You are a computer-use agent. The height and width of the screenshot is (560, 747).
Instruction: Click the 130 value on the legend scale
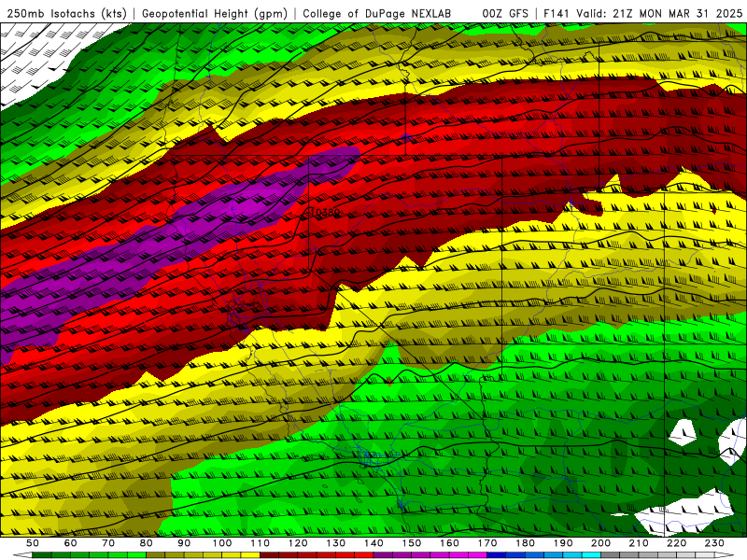pyautogui.click(x=336, y=543)
